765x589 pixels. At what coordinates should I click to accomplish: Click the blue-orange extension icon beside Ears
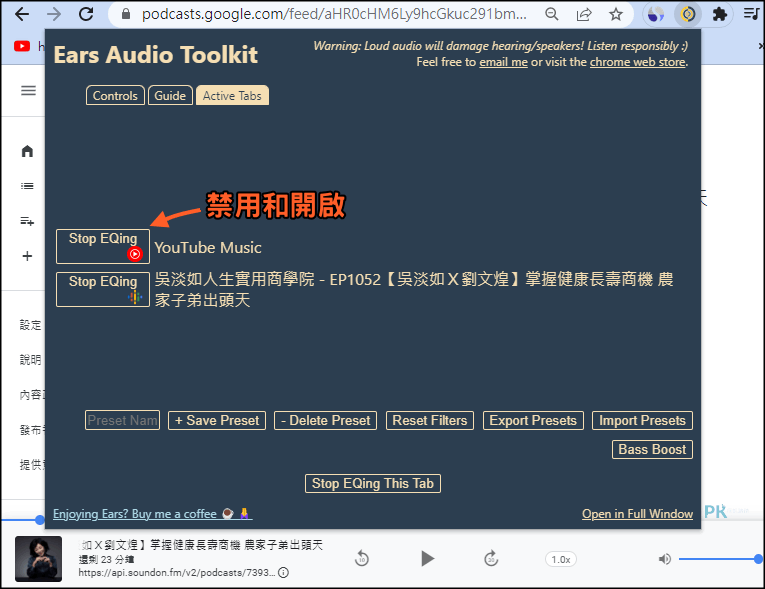tap(656, 14)
